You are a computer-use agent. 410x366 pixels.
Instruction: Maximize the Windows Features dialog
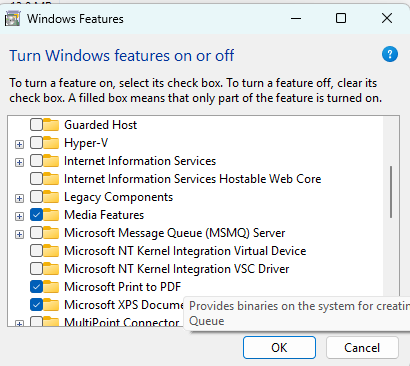pos(341,18)
